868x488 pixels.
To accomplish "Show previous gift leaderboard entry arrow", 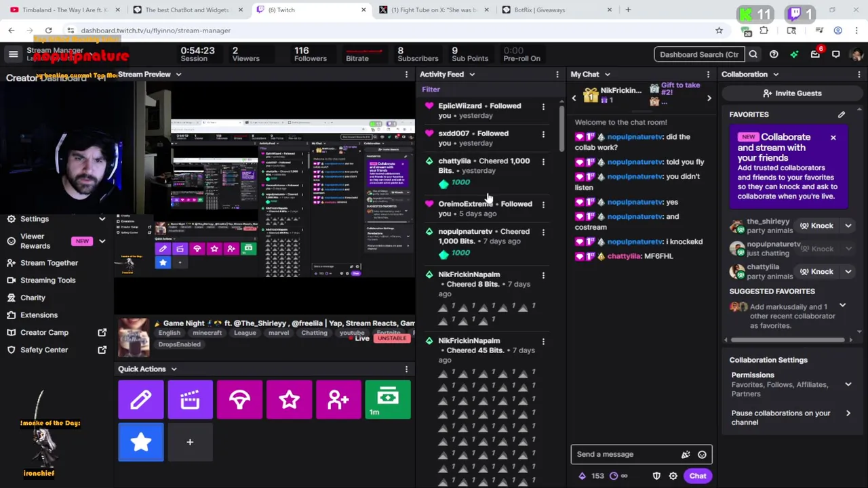I will 574,98.
